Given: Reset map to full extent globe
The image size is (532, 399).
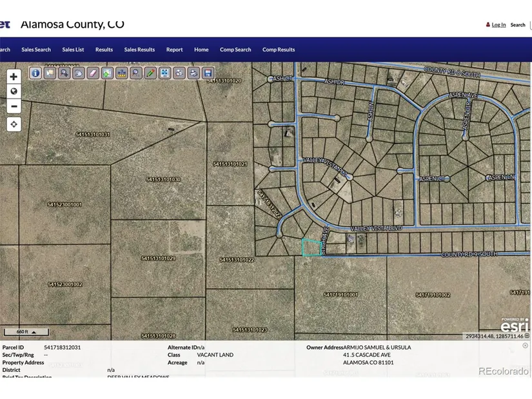Looking at the screenshot, I should point(14,91).
